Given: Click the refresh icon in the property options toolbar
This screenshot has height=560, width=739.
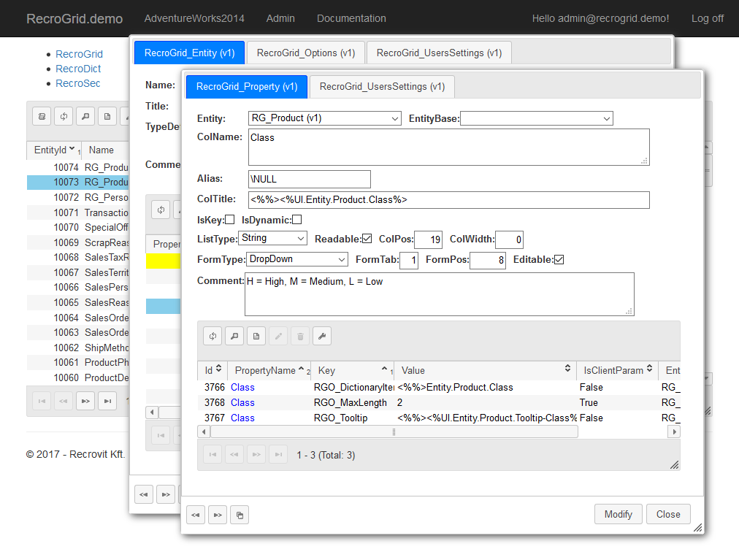Looking at the screenshot, I should pos(213,336).
